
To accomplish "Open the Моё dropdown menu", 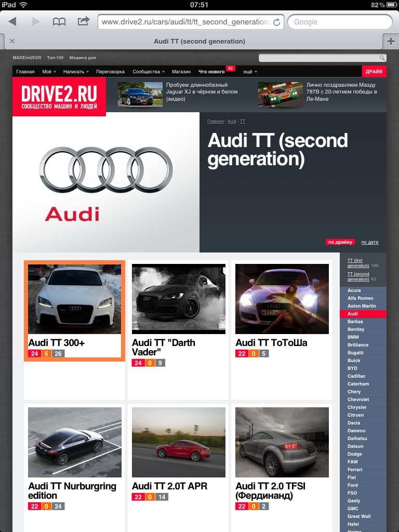I will 49,72.
